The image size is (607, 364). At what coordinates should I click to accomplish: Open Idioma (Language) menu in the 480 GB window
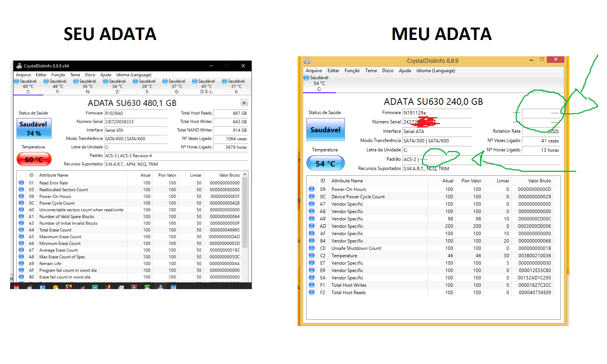[134, 75]
